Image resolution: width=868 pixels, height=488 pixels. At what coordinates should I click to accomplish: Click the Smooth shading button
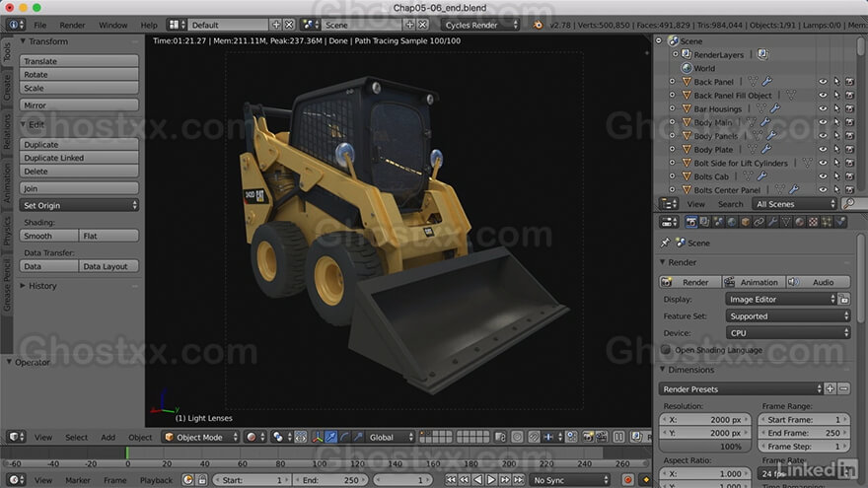pos(48,236)
